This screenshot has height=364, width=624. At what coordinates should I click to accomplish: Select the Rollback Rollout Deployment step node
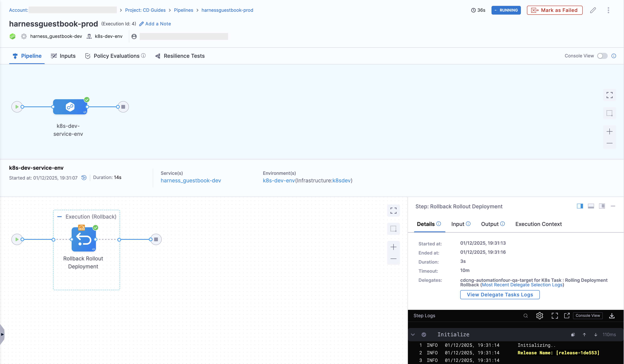[84, 239]
